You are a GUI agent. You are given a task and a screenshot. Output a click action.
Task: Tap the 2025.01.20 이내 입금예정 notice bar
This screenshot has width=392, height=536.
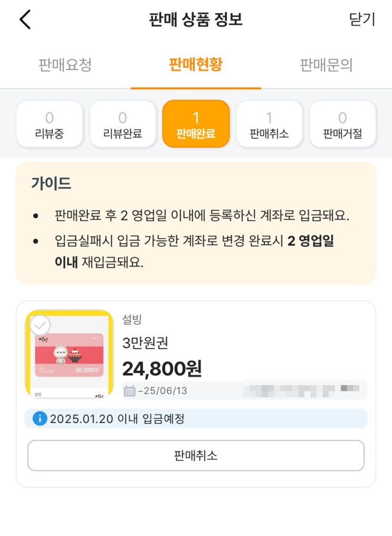pyautogui.click(x=196, y=418)
